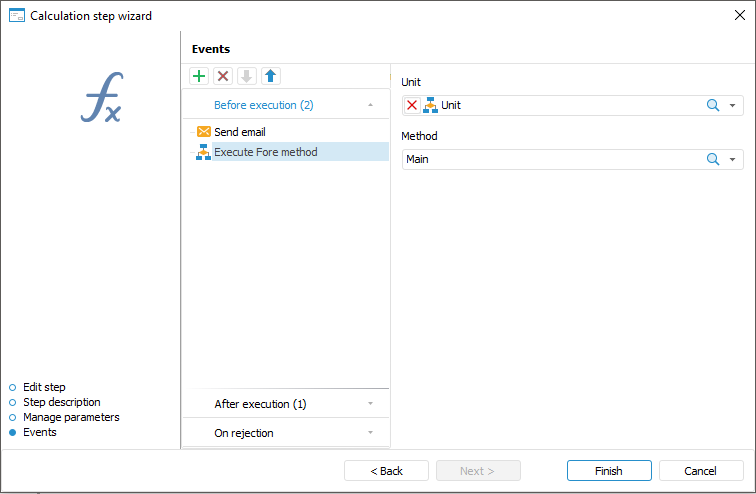Screen dimensions: 756x494
Task: Open the Unit dropdown arrow
Action: click(732, 105)
